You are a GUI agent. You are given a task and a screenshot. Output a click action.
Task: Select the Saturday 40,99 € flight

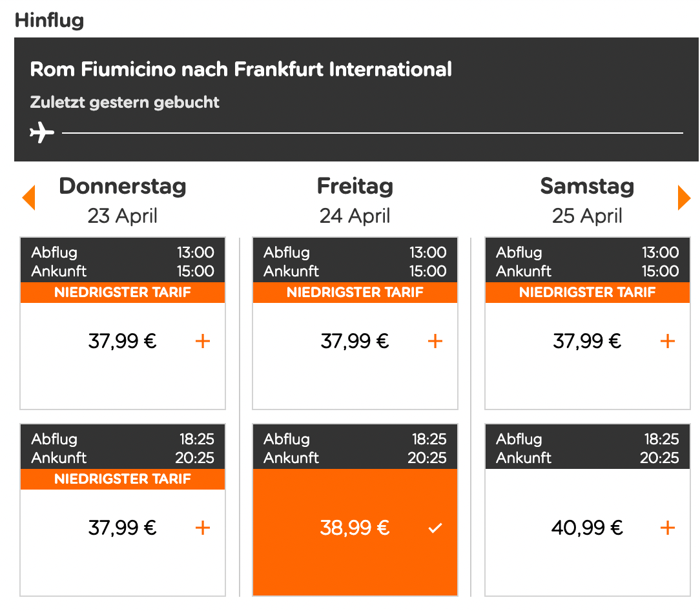(587, 528)
